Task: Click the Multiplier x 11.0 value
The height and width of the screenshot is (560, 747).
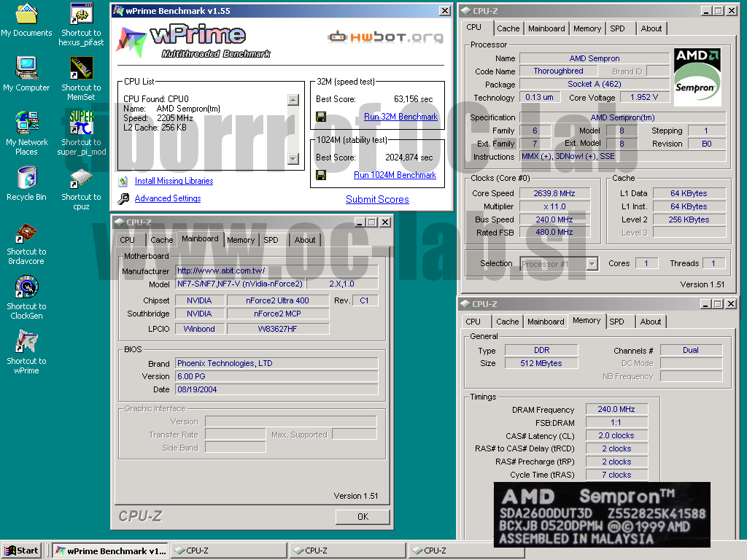Action: click(554, 206)
